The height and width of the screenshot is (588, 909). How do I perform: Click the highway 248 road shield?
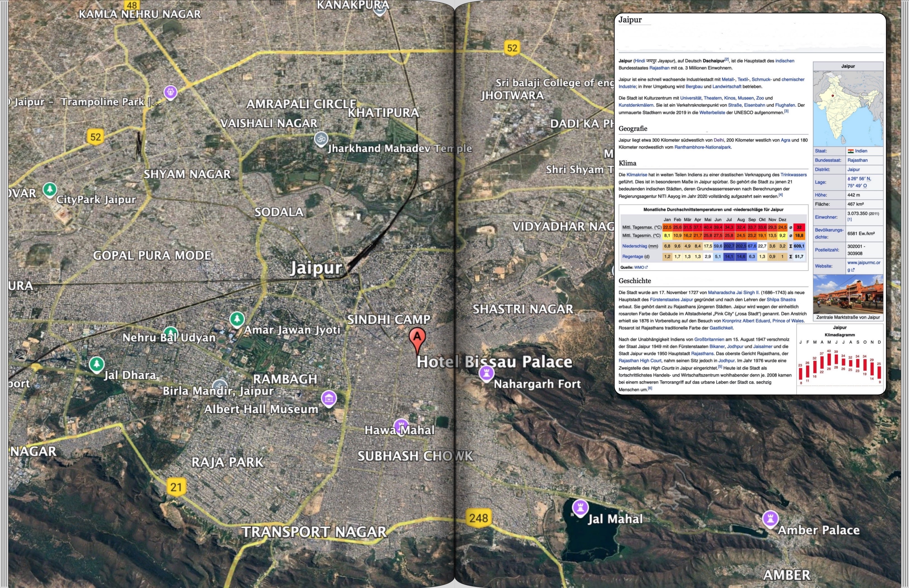(478, 519)
